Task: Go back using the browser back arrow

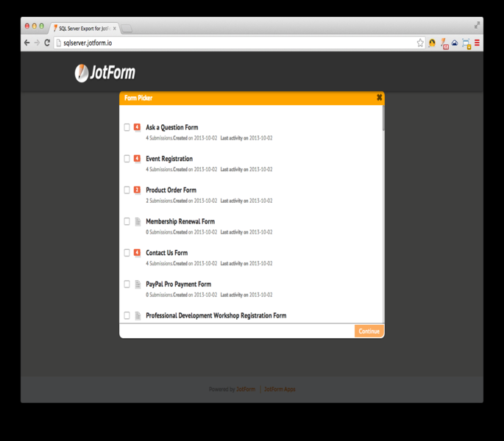Action: coord(27,43)
